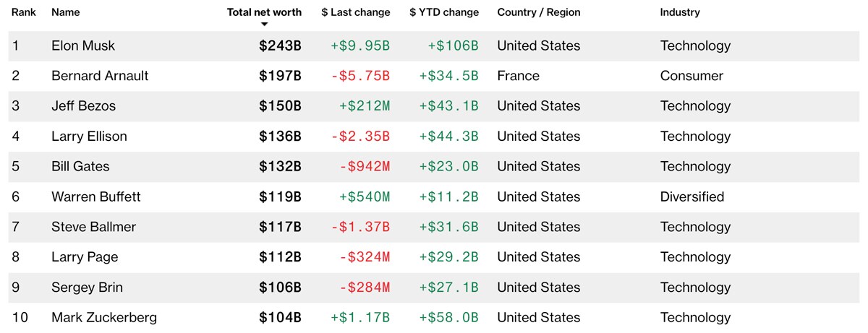868x333 pixels.
Task: Click France in Country / Region column
Action: (518, 76)
